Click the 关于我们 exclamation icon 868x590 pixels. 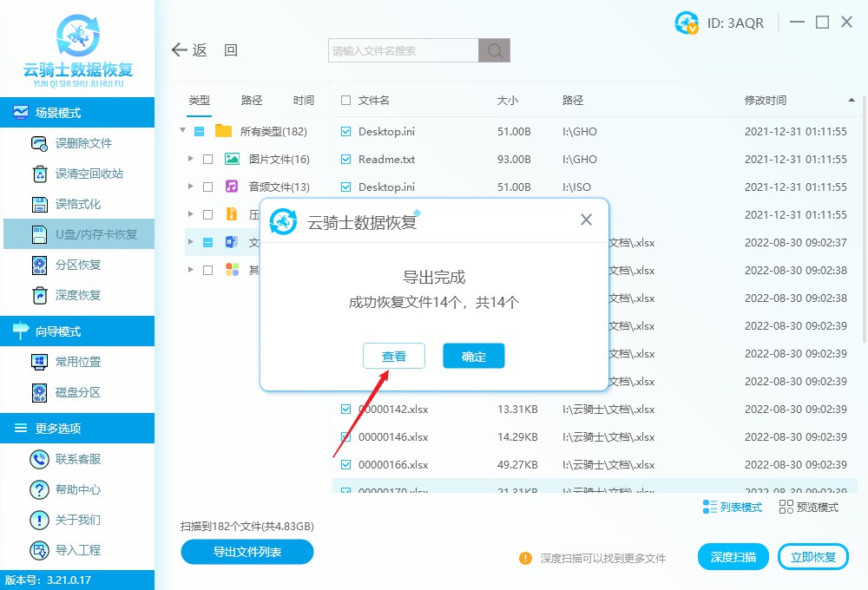(x=39, y=520)
